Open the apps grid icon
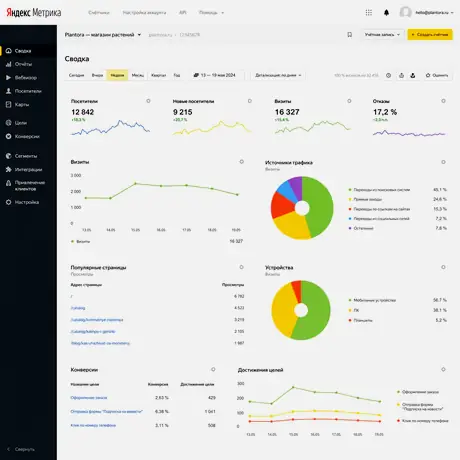 (369, 13)
